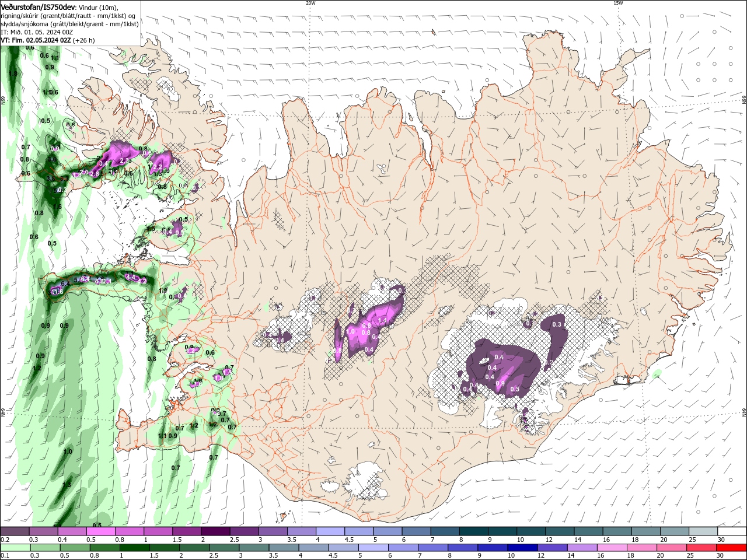Click the darkest purple snow swatch at 2
747x560 pixels.
point(215,531)
